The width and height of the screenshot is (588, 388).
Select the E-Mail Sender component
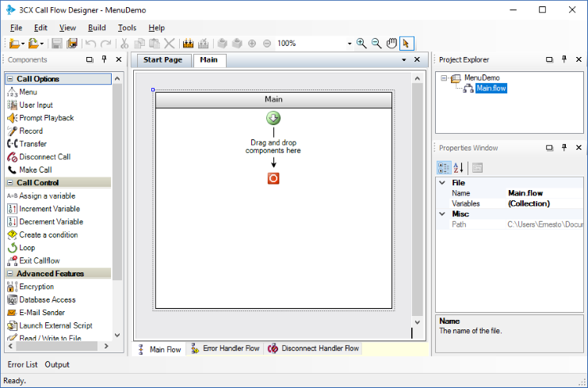point(36,312)
